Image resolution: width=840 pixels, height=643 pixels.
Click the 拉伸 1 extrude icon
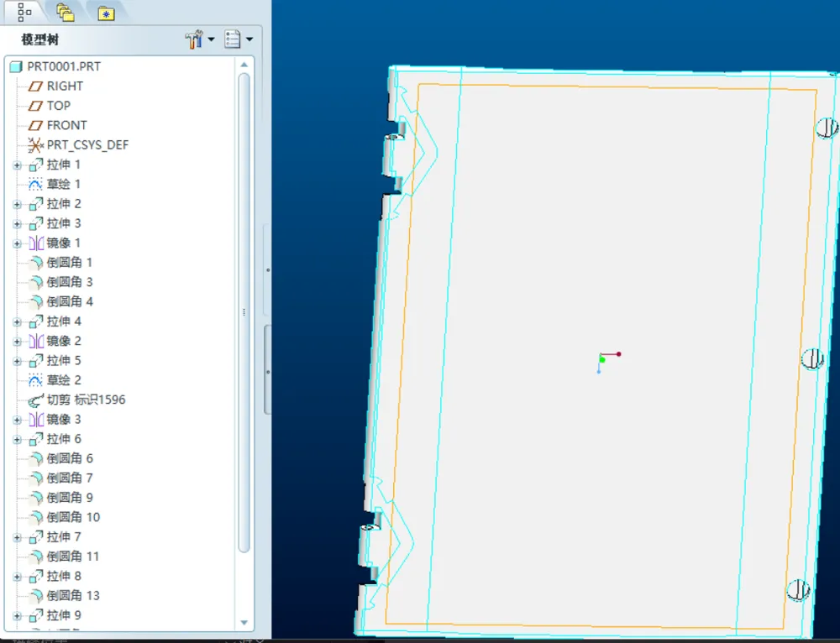coord(36,165)
